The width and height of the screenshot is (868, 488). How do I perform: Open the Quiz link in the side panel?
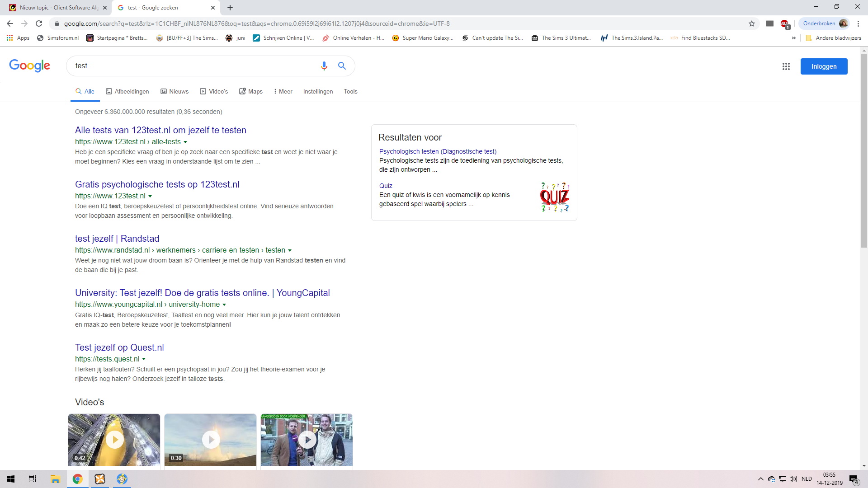point(386,186)
